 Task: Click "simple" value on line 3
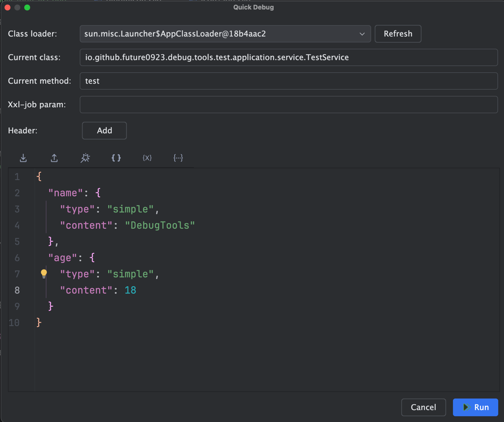coord(130,209)
